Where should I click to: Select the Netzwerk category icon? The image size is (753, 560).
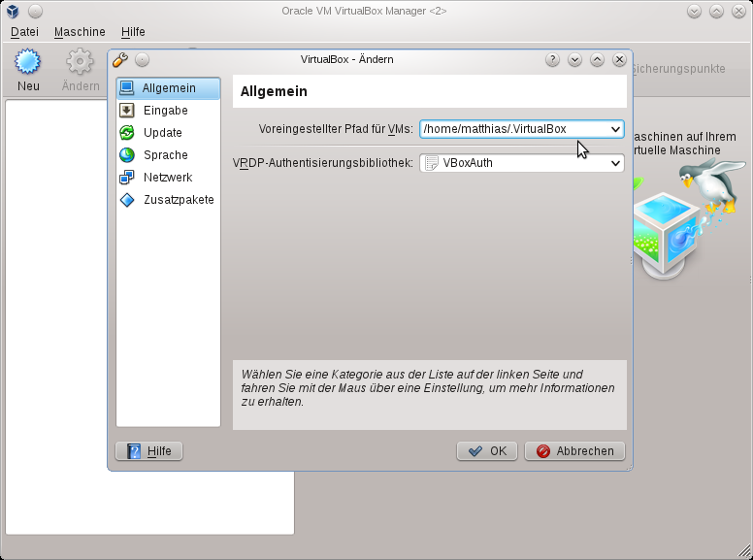[x=127, y=178]
